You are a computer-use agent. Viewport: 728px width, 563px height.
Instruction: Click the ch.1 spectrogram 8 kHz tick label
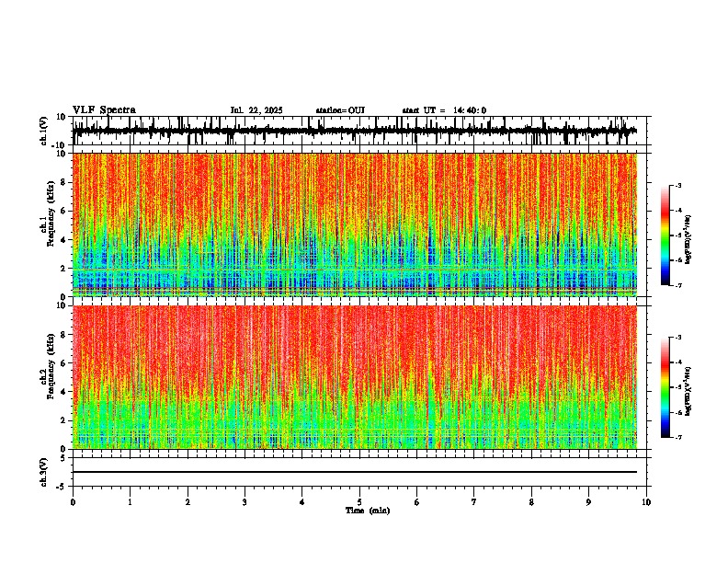coord(63,182)
